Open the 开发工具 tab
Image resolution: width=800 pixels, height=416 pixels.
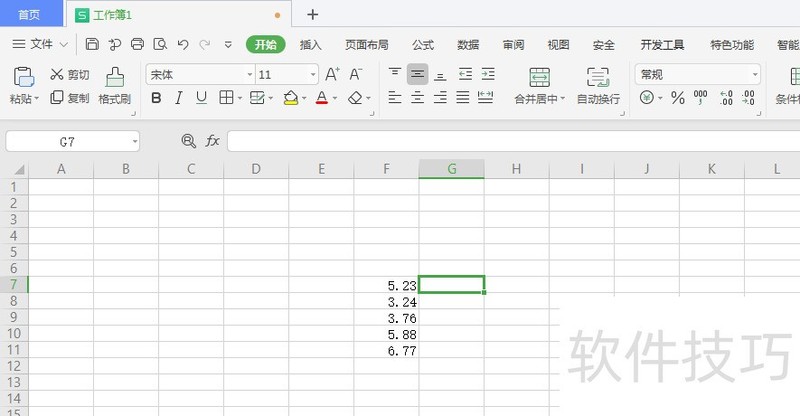(x=662, y=44)
